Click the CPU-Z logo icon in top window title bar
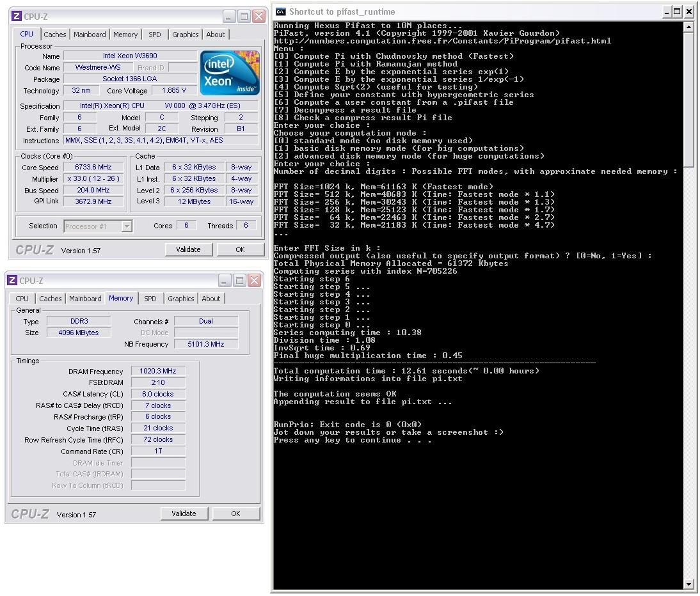The width and height of the screenshot is (700, 596). tap(17, 17)
